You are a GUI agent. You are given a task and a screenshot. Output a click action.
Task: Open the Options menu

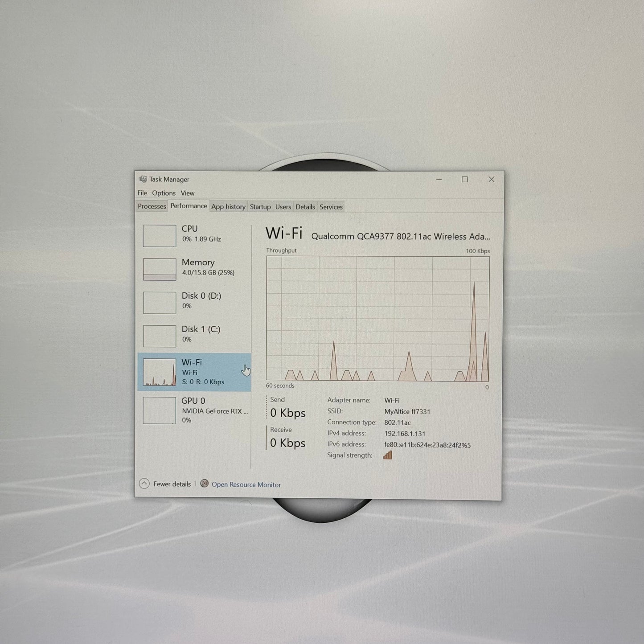pyautogui.click(x=164, y=193)
